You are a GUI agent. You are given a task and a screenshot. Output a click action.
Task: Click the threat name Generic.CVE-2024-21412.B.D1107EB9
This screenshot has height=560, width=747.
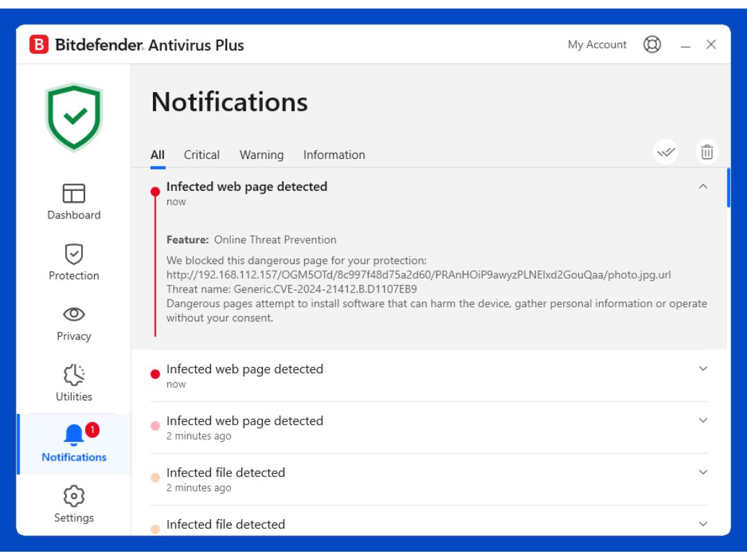[x=325, y=290]
